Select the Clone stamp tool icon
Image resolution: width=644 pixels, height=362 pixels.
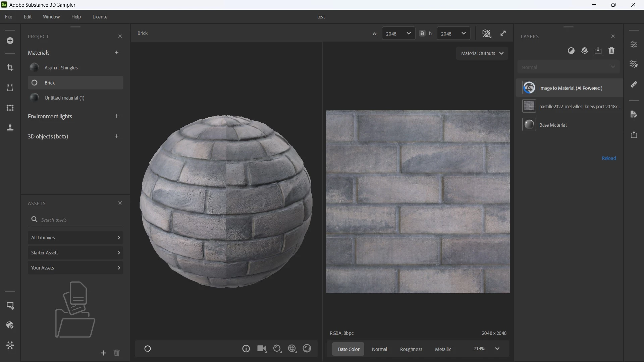click(x=10, y=128)
